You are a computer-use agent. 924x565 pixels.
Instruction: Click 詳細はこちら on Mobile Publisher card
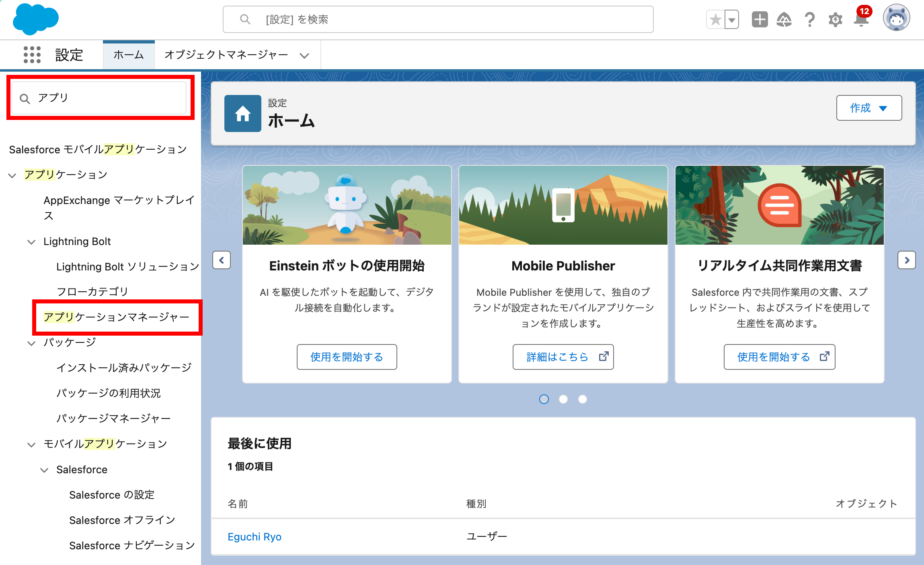pos(563,357)
